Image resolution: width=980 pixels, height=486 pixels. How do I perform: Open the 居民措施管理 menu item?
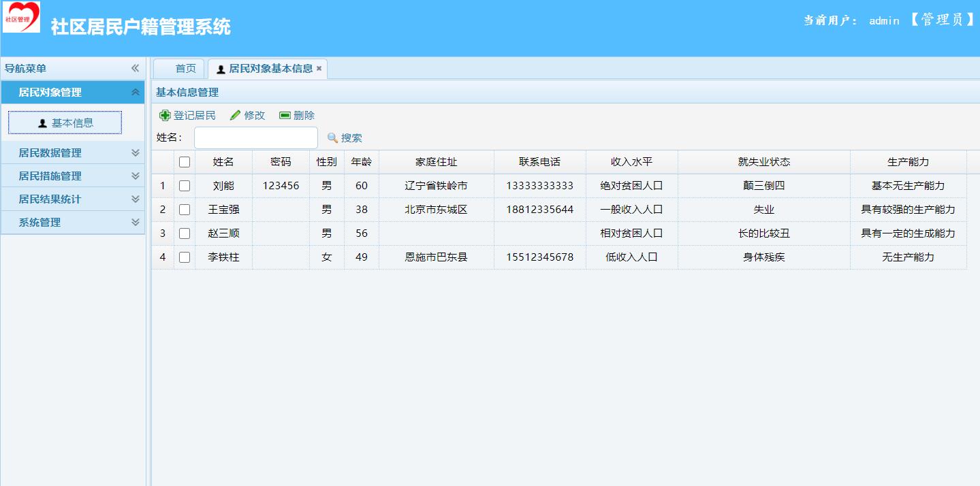tap(73, 176)
